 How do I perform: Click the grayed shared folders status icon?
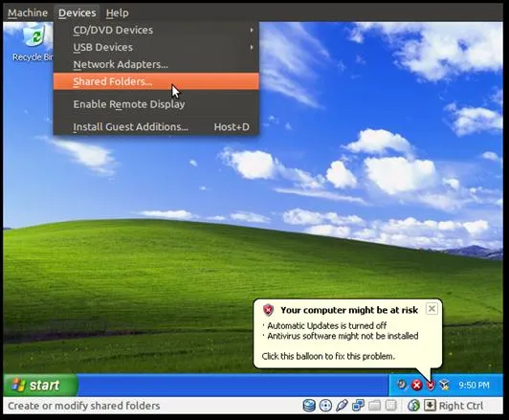(374, 406)
